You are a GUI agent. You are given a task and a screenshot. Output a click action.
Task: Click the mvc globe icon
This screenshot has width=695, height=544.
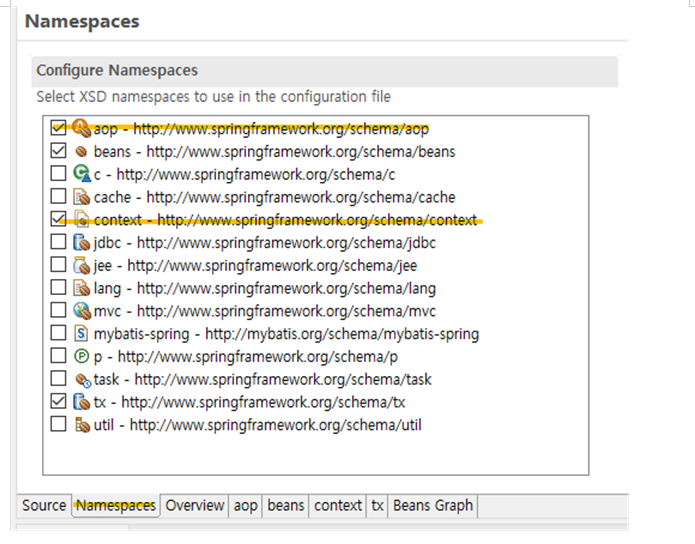(82, 311)
